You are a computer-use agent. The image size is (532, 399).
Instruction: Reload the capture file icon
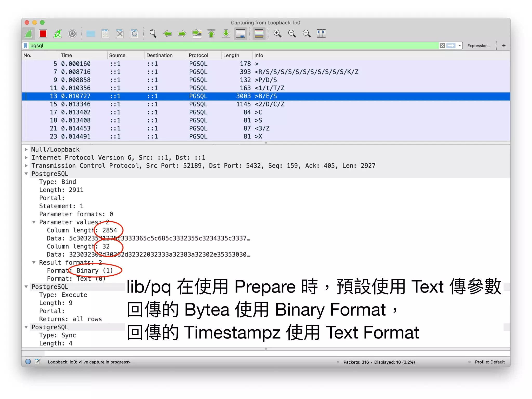135,34
